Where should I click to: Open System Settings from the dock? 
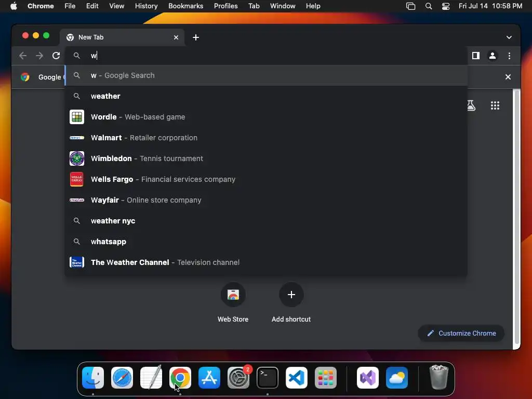coord(238,378)
